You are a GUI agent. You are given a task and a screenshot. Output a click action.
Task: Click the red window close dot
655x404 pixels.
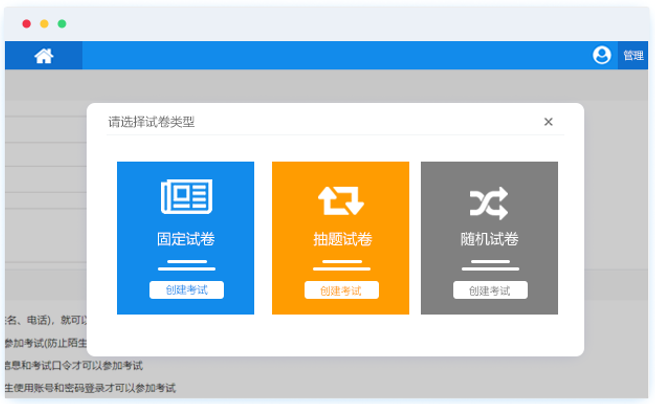click(26, 23)
